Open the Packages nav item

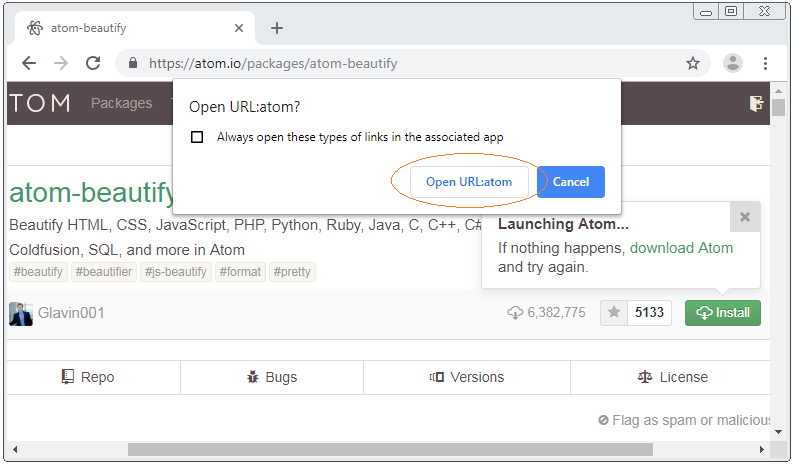click(x=121, y=103)
